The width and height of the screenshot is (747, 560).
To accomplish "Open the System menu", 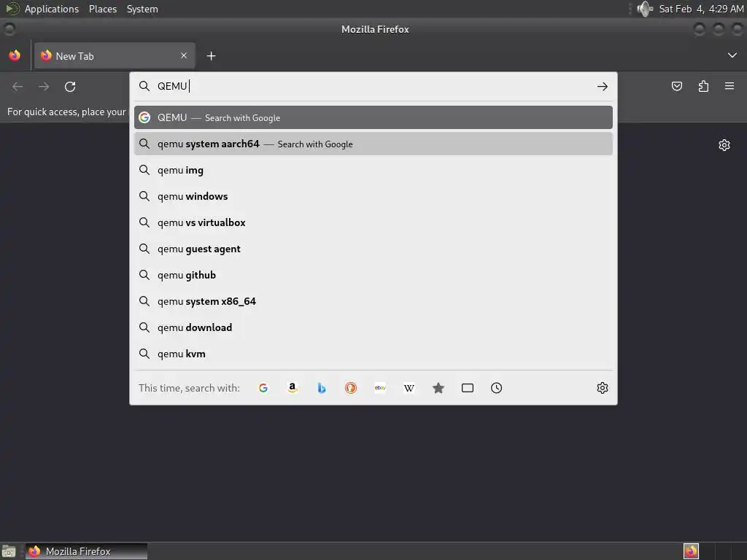I will tap(142, 9).
